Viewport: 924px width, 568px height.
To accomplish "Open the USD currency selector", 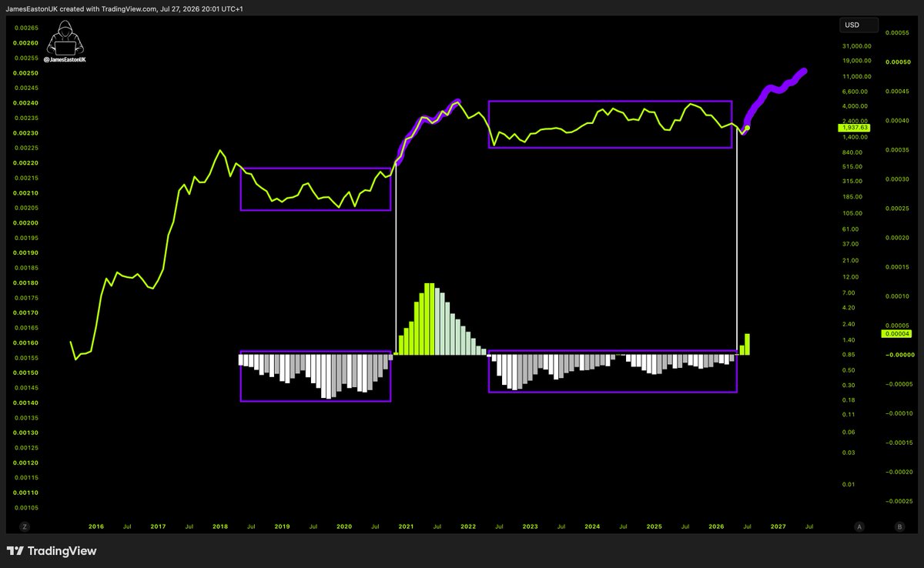I will [859, 25].
